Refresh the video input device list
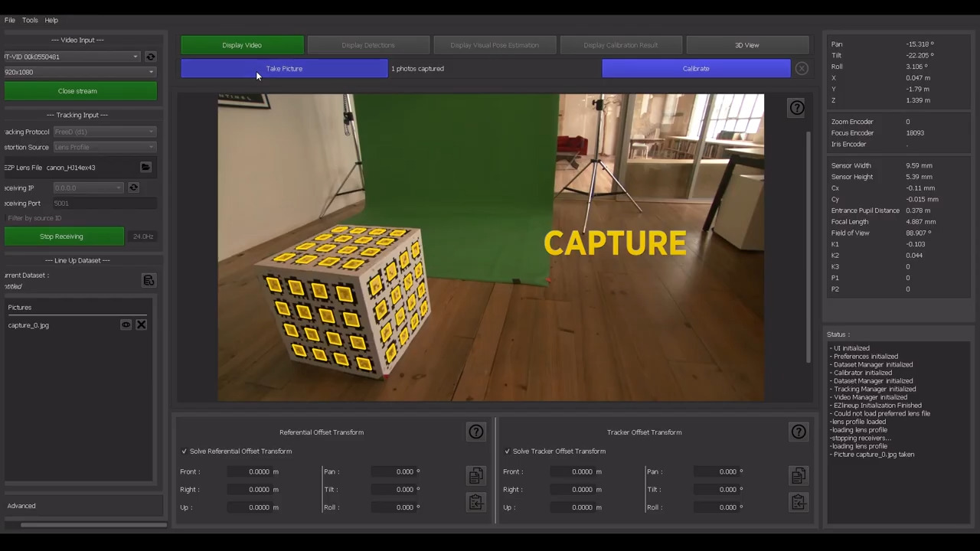 click(x=151, y=57)
